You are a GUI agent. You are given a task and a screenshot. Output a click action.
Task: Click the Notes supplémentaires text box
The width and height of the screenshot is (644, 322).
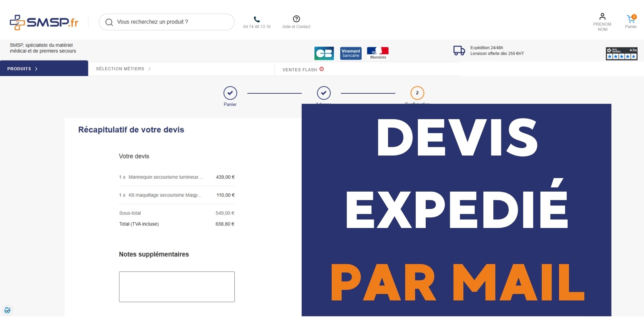pos(177,287)
